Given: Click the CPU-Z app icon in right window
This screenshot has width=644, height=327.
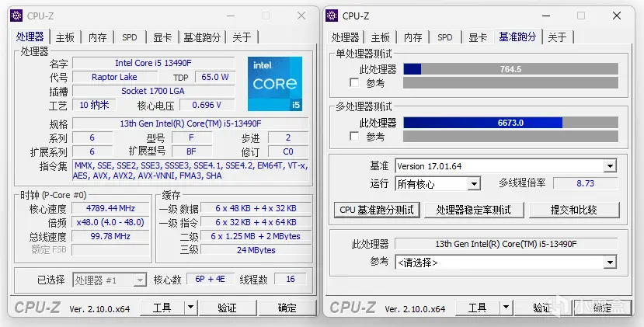Looking at the screenshot, I should [332, 16].
